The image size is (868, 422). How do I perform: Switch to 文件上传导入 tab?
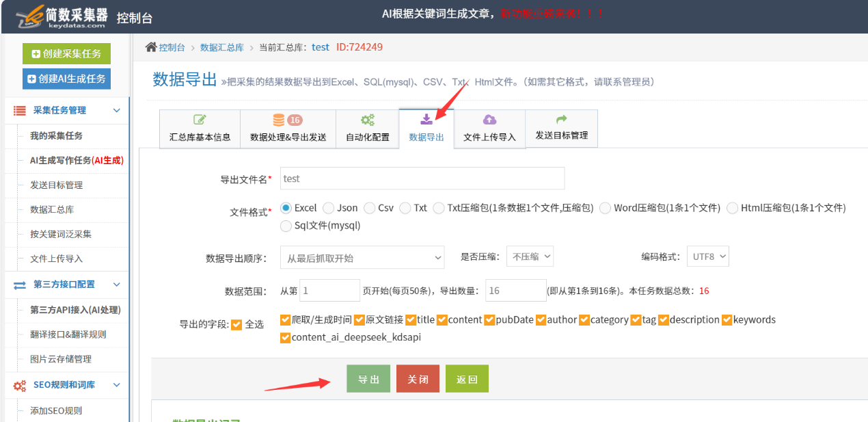(x=489, y=128)
